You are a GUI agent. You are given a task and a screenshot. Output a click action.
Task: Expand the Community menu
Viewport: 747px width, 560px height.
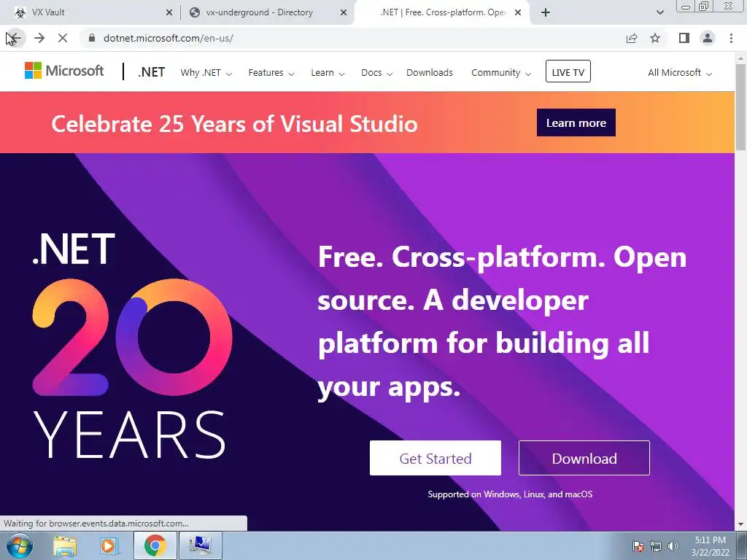pos(500,73)
